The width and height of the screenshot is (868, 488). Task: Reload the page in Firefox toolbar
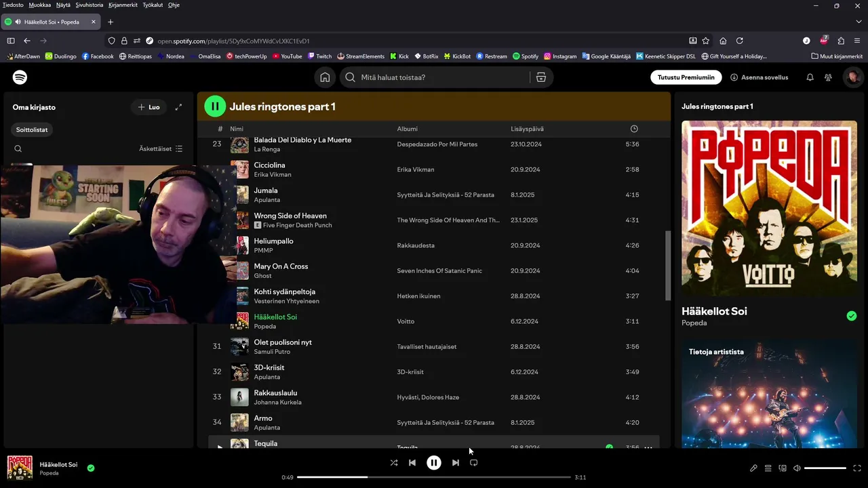click(740, 41)
